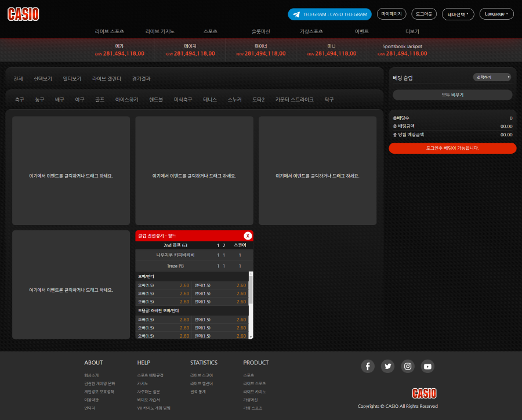Open the 선택하기 dropdown in betting slip
Image resolution: width=522 pixels, height=420 pixels.
pos(492,77)
